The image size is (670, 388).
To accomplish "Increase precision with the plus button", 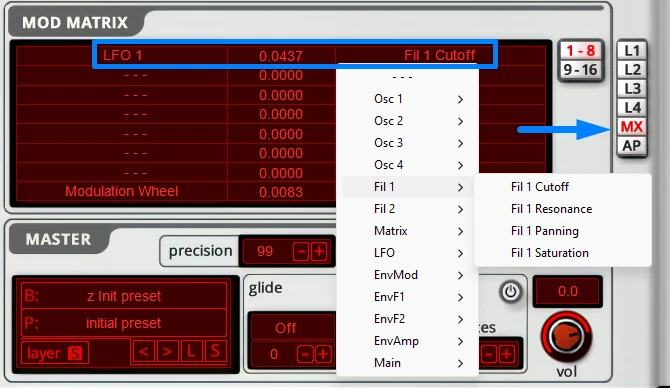I will coord(319,252).
